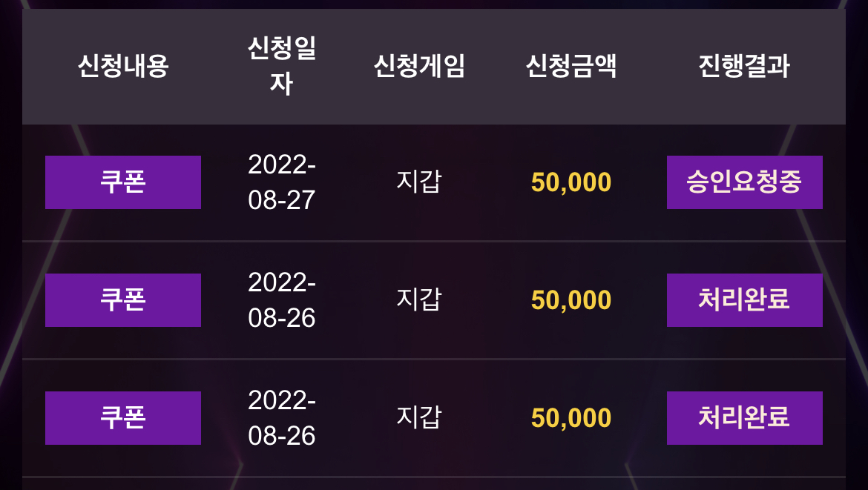Click the 신청일자 column header

282,66
